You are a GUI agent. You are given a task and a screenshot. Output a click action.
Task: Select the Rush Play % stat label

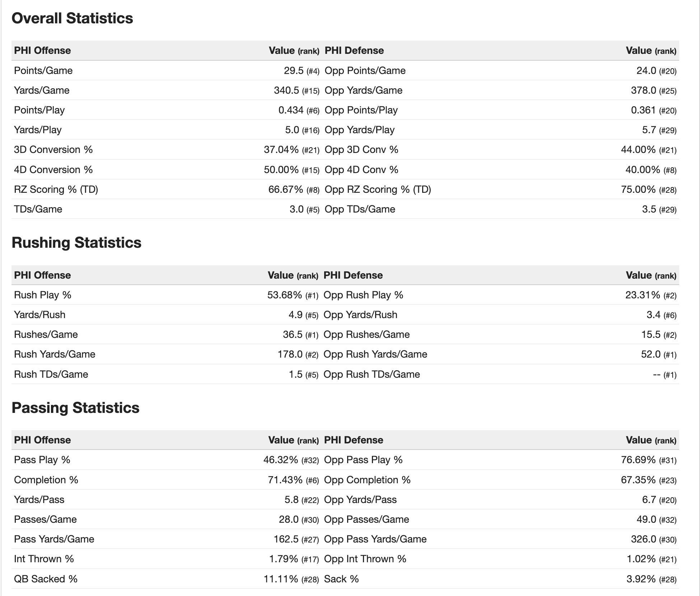[x=43, y=295]
